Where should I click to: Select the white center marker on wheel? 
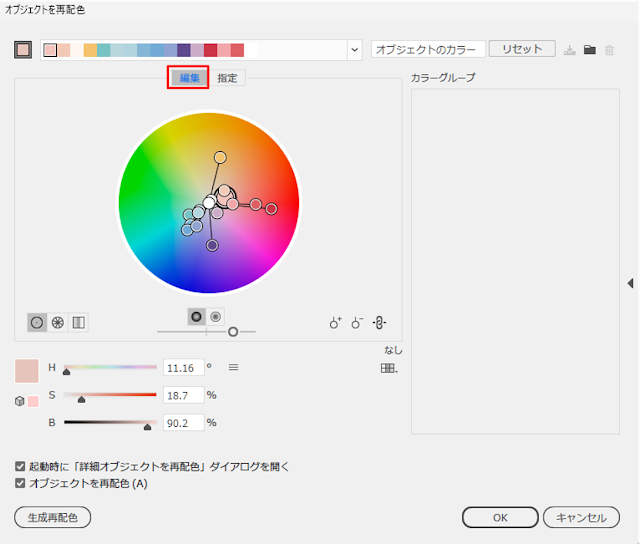[209, 202]
